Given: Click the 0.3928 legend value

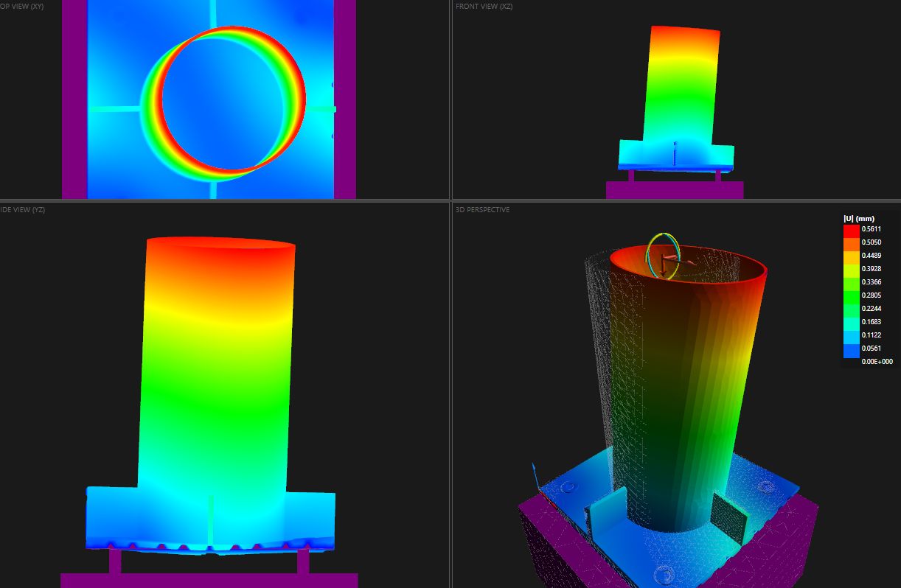Looking at the screenshot, I should tap(872, 269).
